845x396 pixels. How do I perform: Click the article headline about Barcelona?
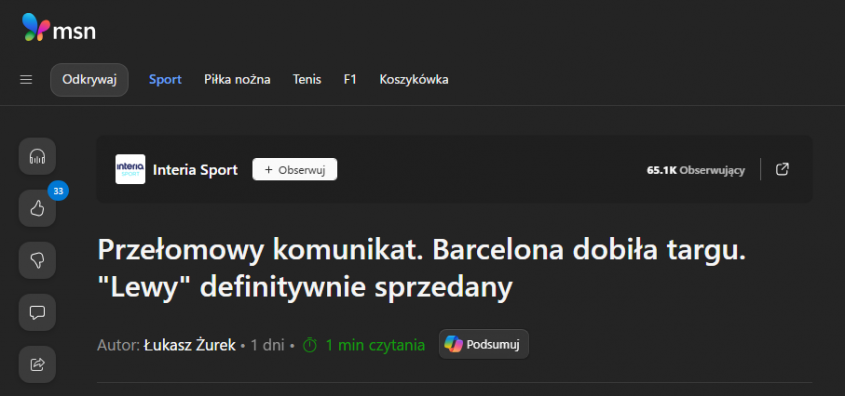[422, 269]
